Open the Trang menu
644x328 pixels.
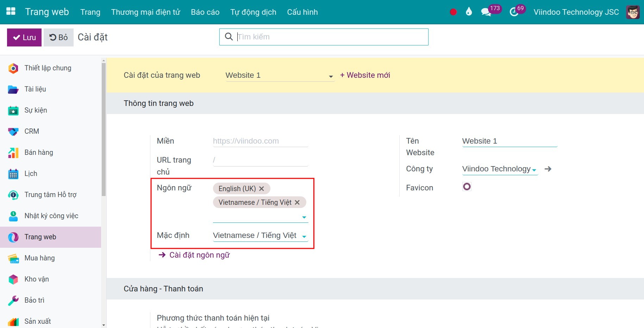pos(90,12)
